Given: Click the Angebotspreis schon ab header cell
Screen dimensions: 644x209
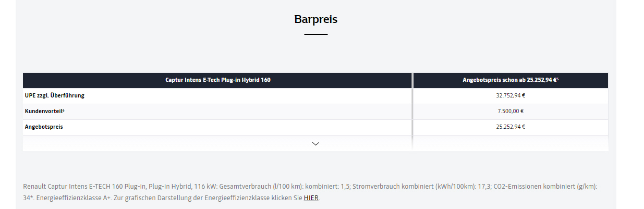Looking at the screenshot, I should tap(509, 80).
